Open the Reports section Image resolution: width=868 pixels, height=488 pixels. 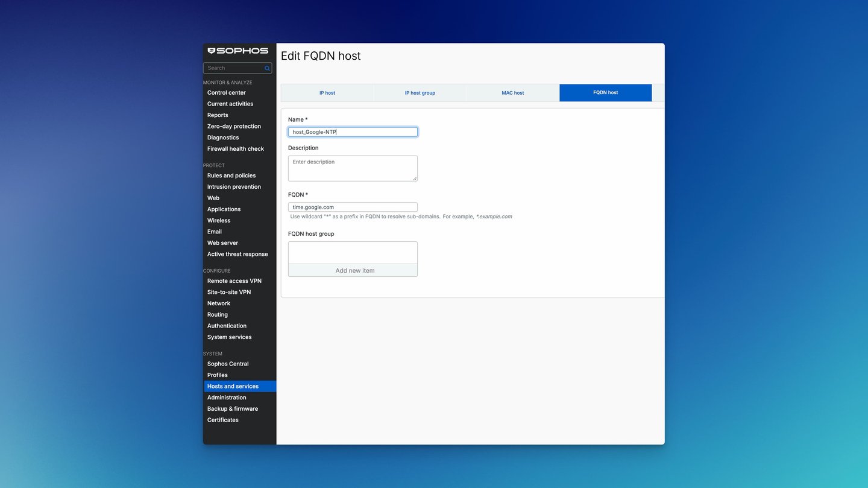click(x=218, y=115)
